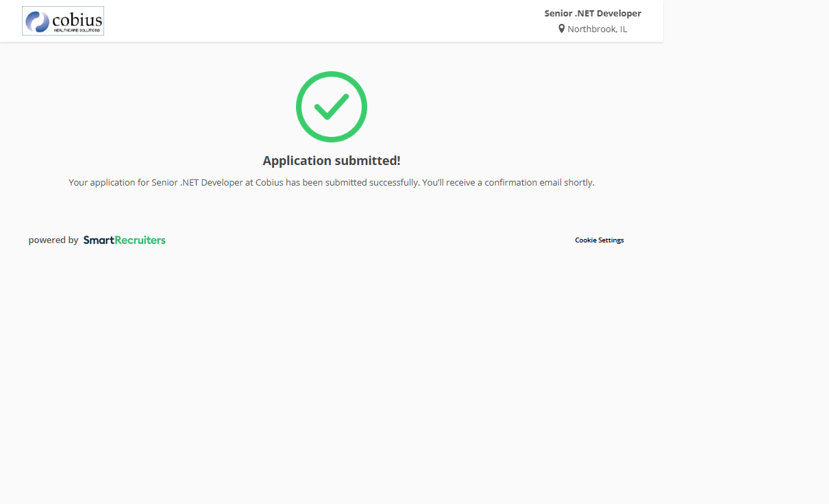Click the dark 'Smart' part of footer logo
This screenshot has height=504, width=829.
click(x=99, y=240)
